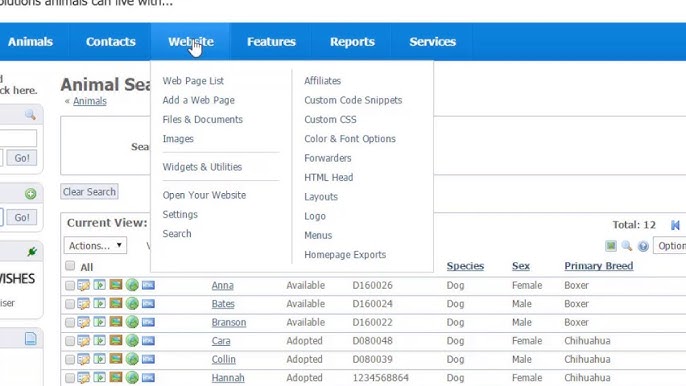The height and width of the screenshot is (386, 686).
Task: Choose Color & Font Options menu item
Action: (350, 139)
